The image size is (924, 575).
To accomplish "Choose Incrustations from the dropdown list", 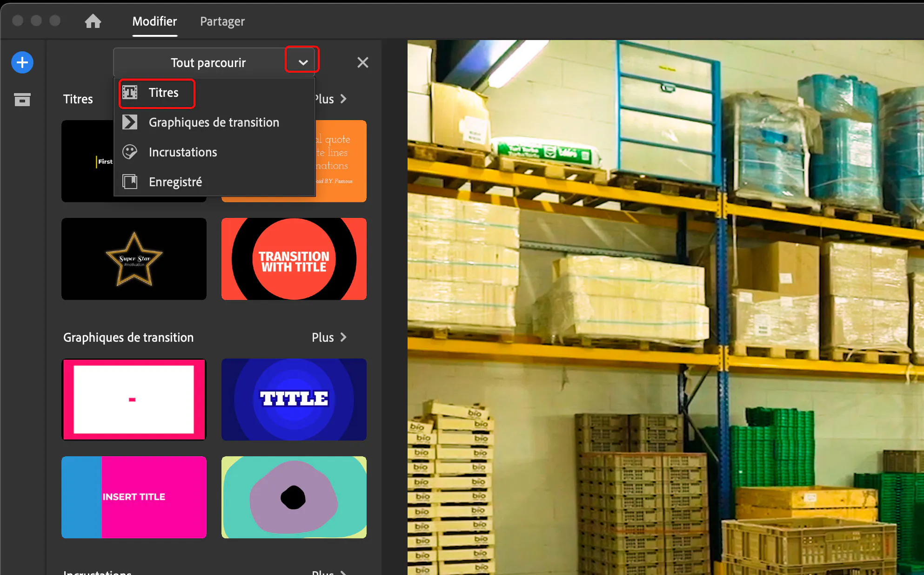I will 183,152.
